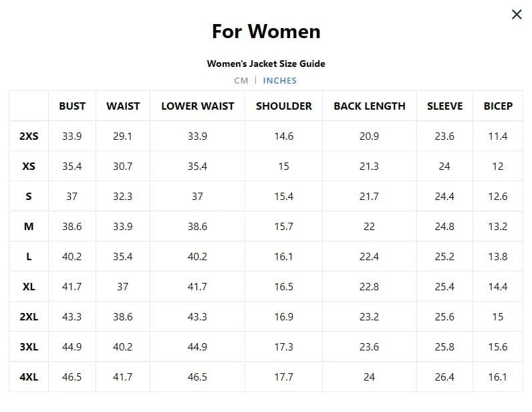Viewport: 532px width, 412px height.
Task: Close the size guide popup
Action: pyautogui.click(x=517, y=14)
